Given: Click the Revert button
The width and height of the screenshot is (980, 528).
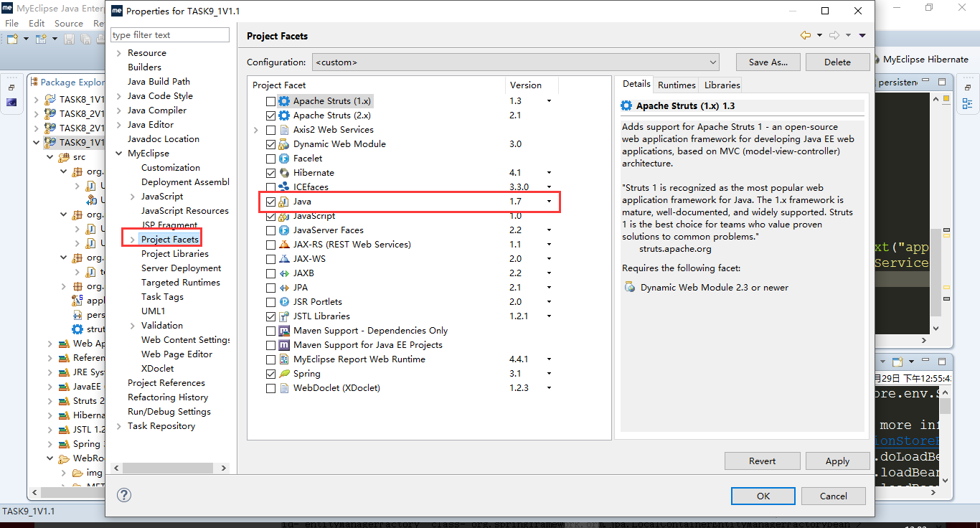Looking at the screenshot, I should tap(762, 461).
